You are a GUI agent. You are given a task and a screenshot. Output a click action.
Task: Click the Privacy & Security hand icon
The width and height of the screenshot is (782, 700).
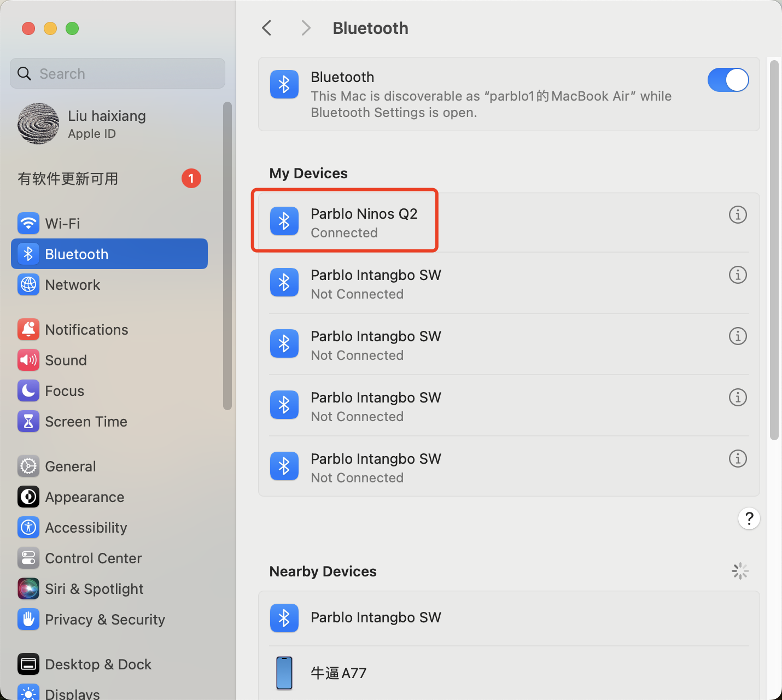28,619
